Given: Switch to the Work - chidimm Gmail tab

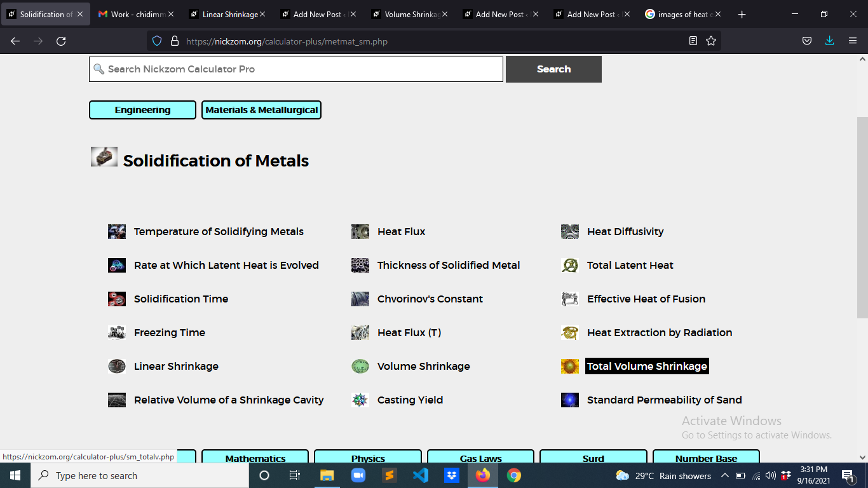Looking at the screenshot, I should click(136, 14).
